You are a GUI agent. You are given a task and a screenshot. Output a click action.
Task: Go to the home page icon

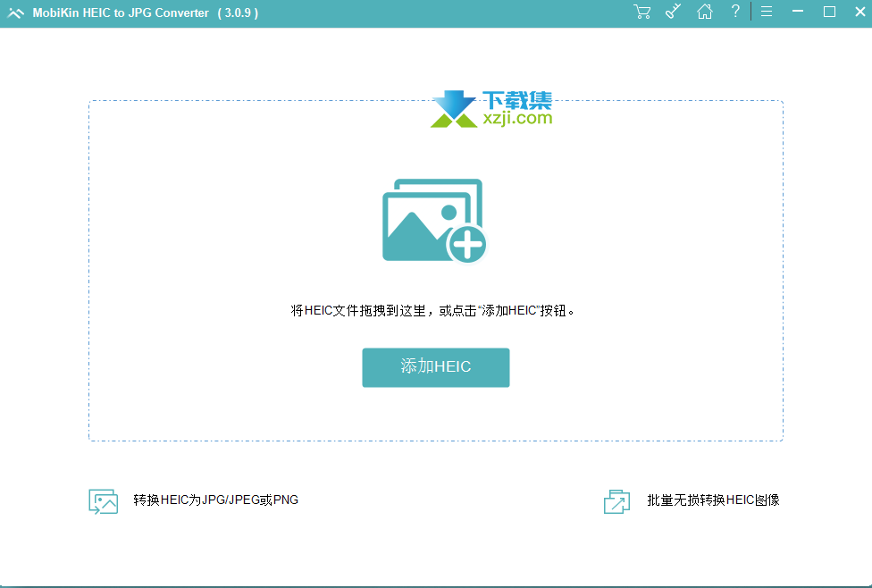(x=705, y=12)
